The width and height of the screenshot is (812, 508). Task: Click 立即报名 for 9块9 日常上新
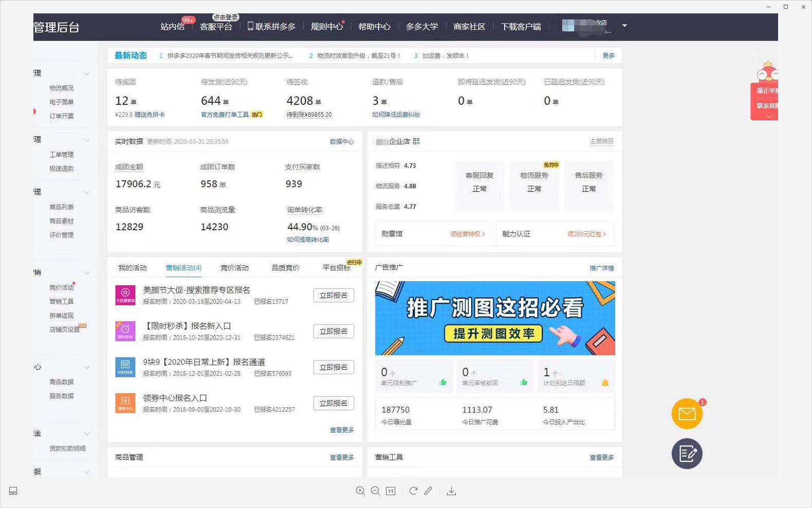click(x=334, y=367)
